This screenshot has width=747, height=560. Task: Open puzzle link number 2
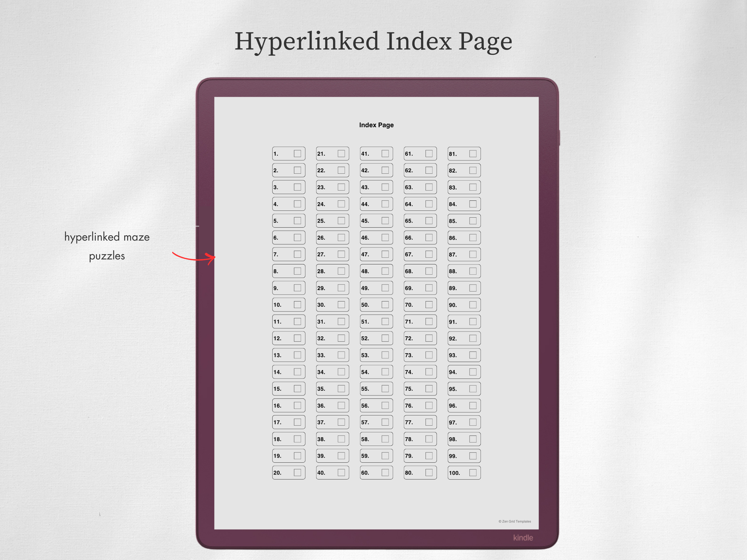289,171
